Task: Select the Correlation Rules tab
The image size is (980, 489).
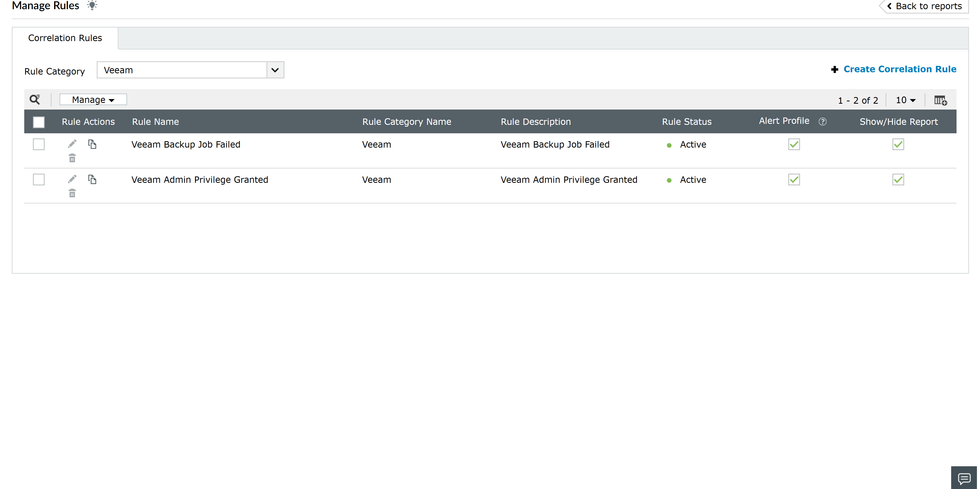Action: click(x=65, y=38)
